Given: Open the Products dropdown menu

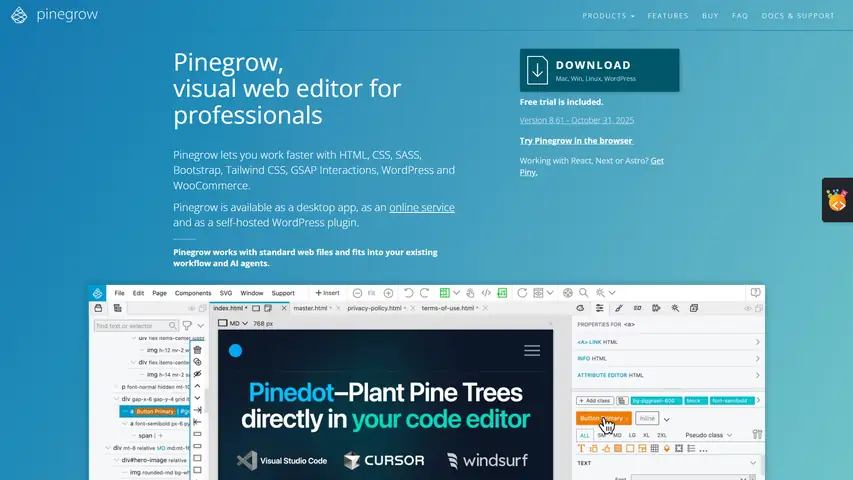Looking at the screenshot, I should click(608, 16).
